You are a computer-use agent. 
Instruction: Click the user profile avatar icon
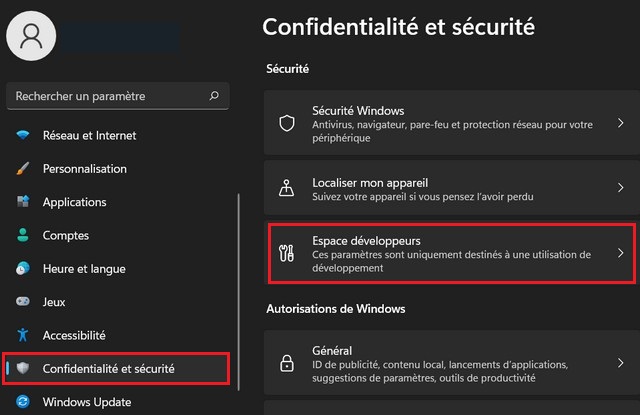click(x=31, y=36)
